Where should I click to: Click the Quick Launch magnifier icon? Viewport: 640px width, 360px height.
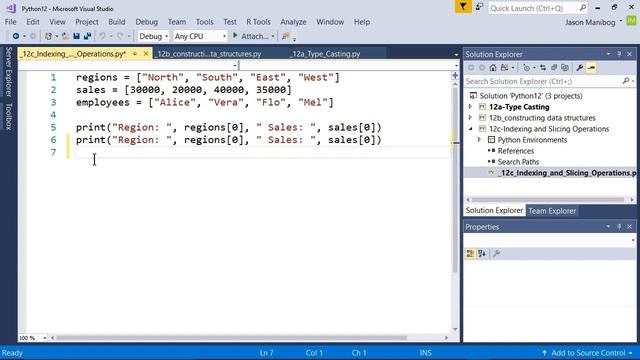[x=583, y=8]
